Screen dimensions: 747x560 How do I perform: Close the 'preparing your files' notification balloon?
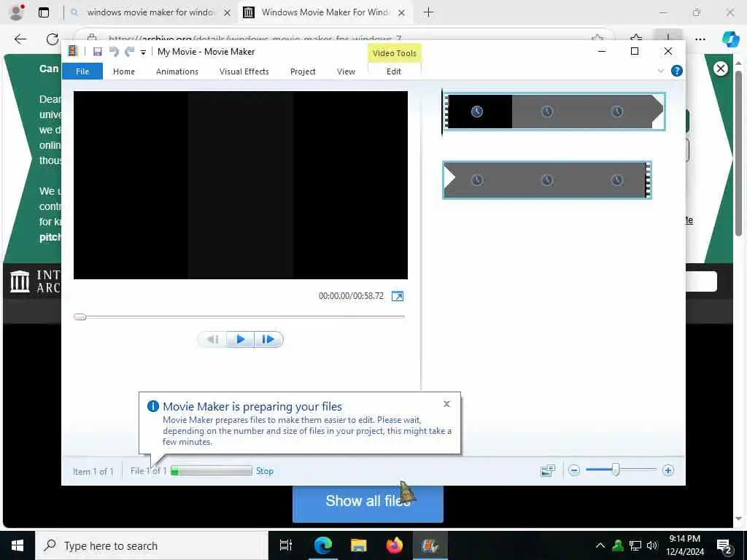coord(446,404)
